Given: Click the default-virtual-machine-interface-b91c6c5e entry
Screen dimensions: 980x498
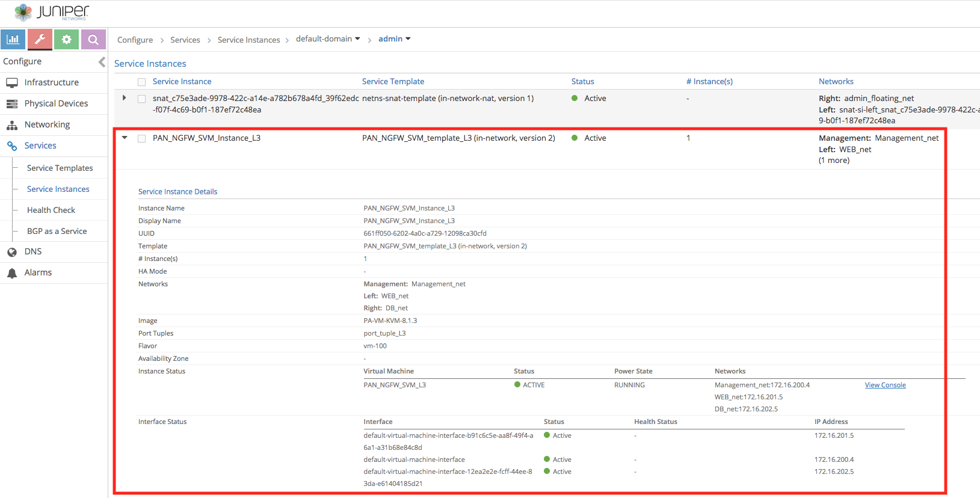Looking at the screenshot, I should [x=448, y=441].
